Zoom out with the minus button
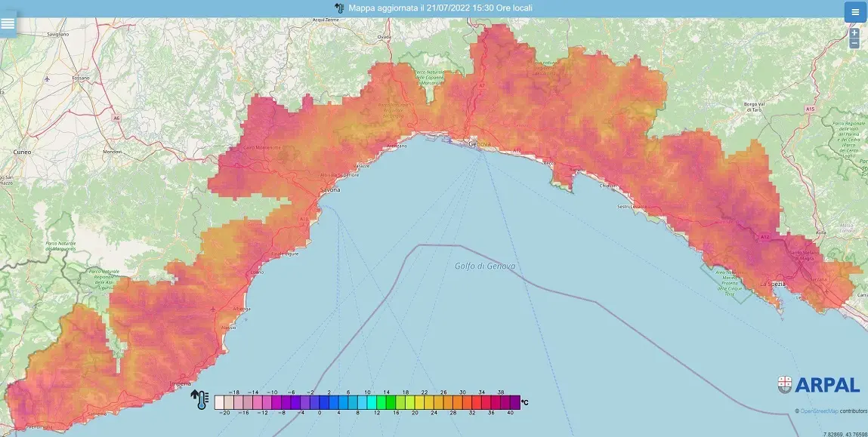This screenshot has height=437, width=868. [x=854, y=43]
